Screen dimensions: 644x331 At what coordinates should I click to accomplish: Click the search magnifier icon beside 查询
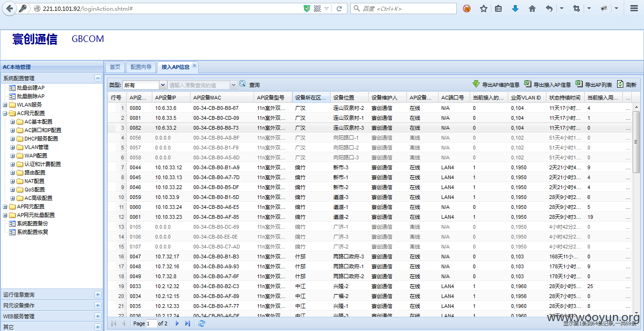[x=242, y=84]
